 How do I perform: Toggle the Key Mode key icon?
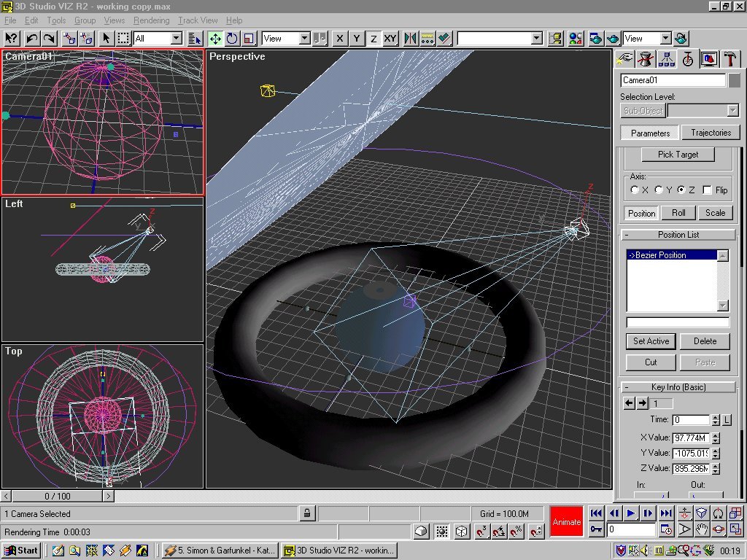pos(595,529)
